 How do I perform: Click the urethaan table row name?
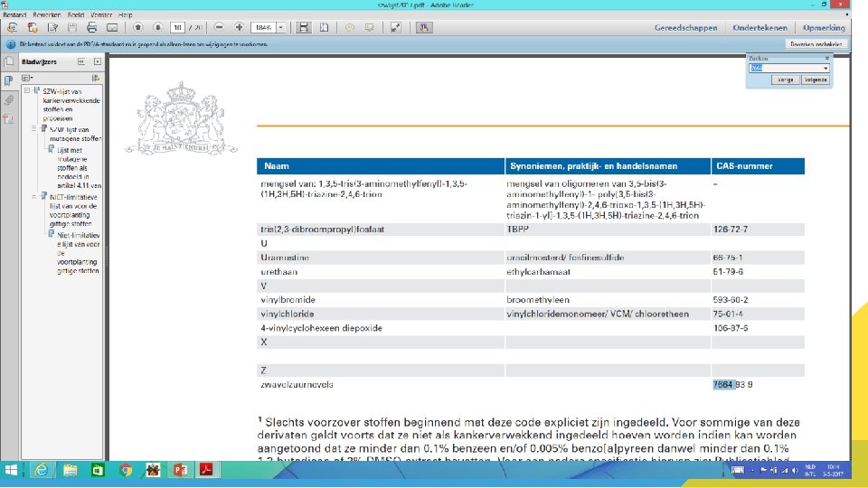coord(279,272)
